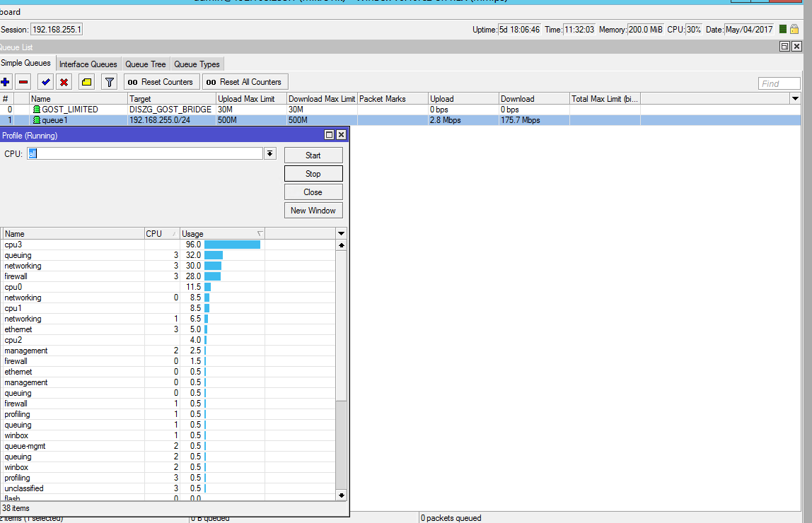Select the queue-mgmt profile row
The image size is (812, 523).
pos(169,446)
